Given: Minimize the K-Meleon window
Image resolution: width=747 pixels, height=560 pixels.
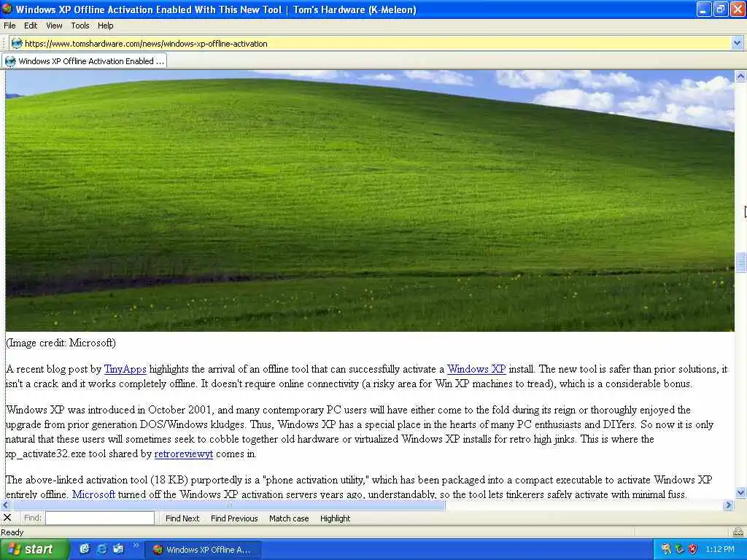Looking at the screenshot, I should click(703, 9).
